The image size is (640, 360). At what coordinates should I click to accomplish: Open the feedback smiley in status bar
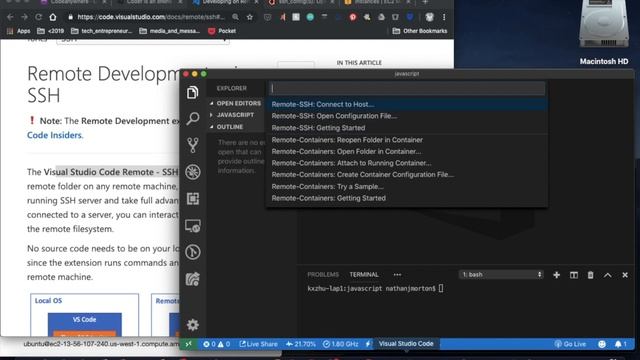[602, 344]
